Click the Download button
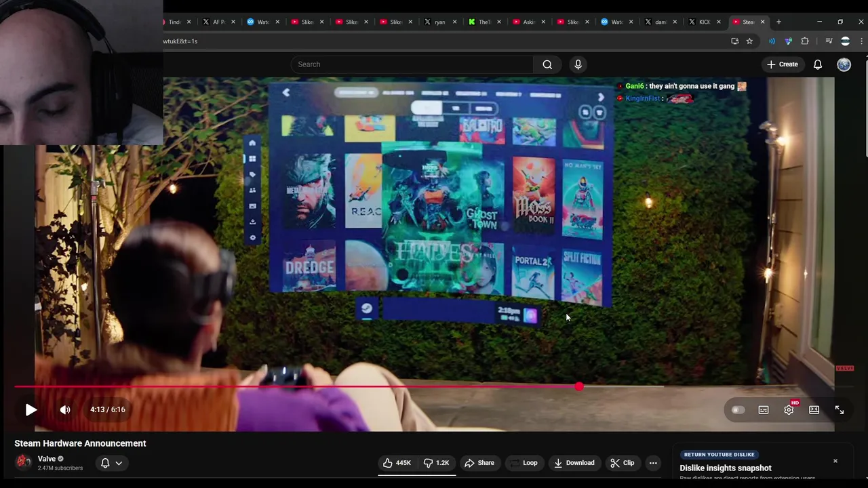This screenshot has height=488, width=868. (574, 463)
